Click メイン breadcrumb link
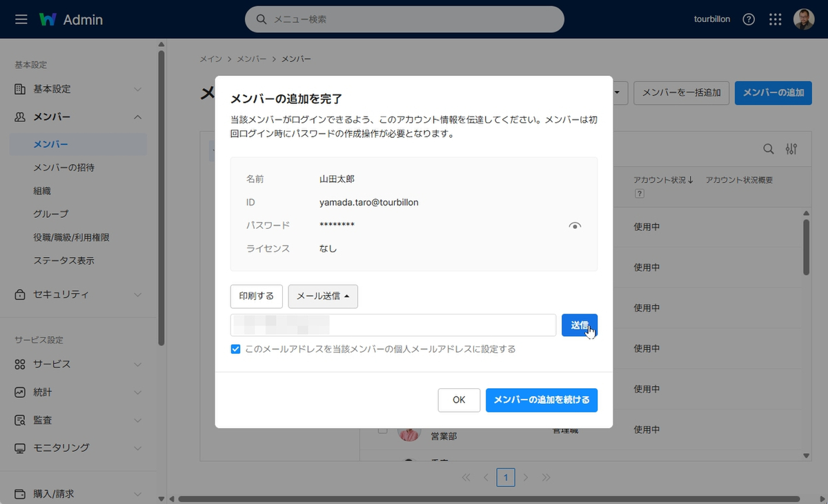 211,59
